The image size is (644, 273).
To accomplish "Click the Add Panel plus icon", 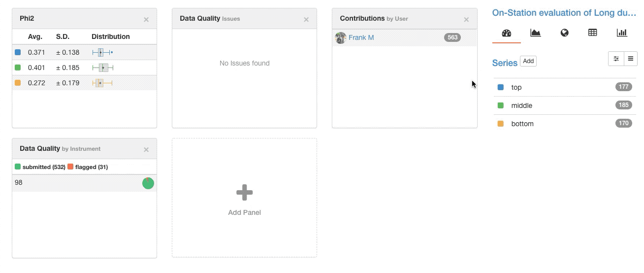I will pyautogui.click(x=245, y=193).
